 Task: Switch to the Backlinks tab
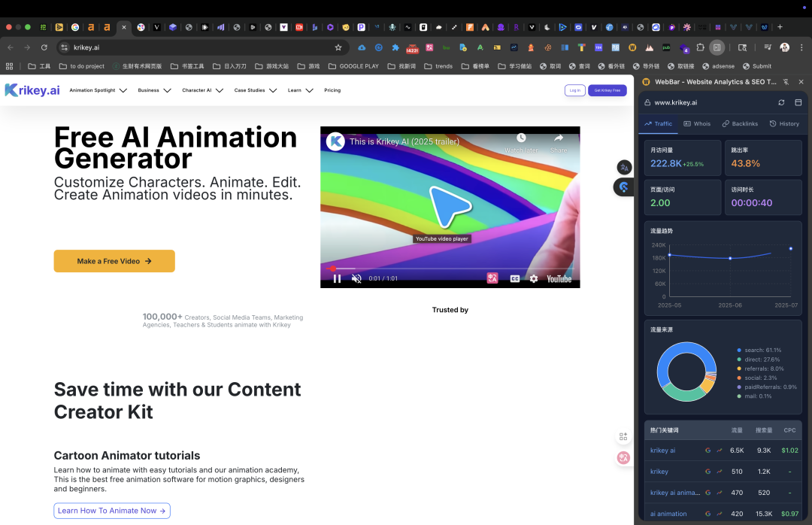point(740,124)
